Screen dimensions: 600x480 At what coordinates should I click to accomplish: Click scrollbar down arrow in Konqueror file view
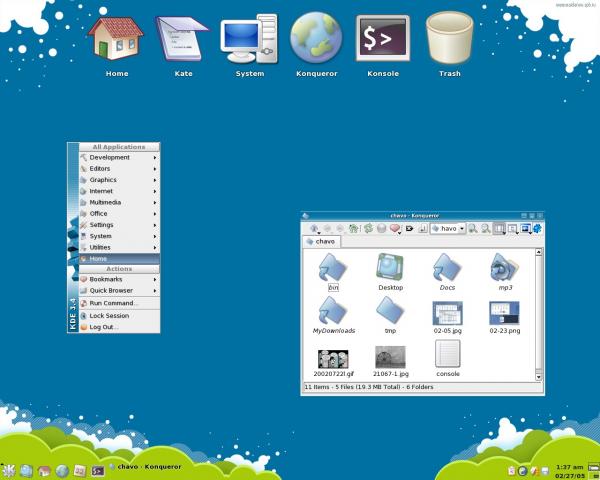[538, 377]
